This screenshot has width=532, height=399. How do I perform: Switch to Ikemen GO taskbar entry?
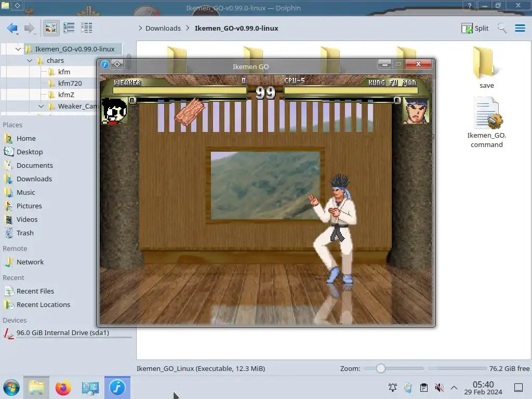[117, 388]
